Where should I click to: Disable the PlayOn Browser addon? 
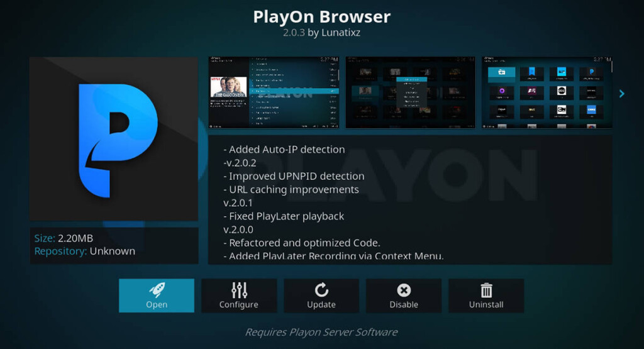(x=404, y=296)
